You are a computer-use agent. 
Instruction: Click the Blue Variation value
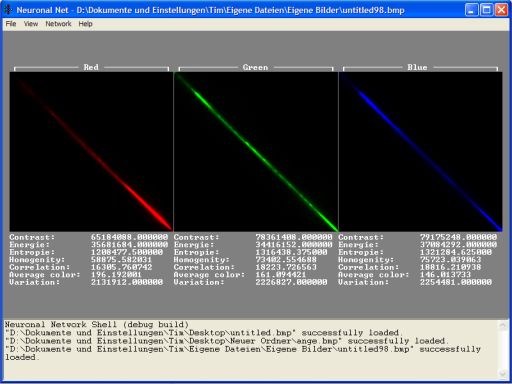[456, 282]
